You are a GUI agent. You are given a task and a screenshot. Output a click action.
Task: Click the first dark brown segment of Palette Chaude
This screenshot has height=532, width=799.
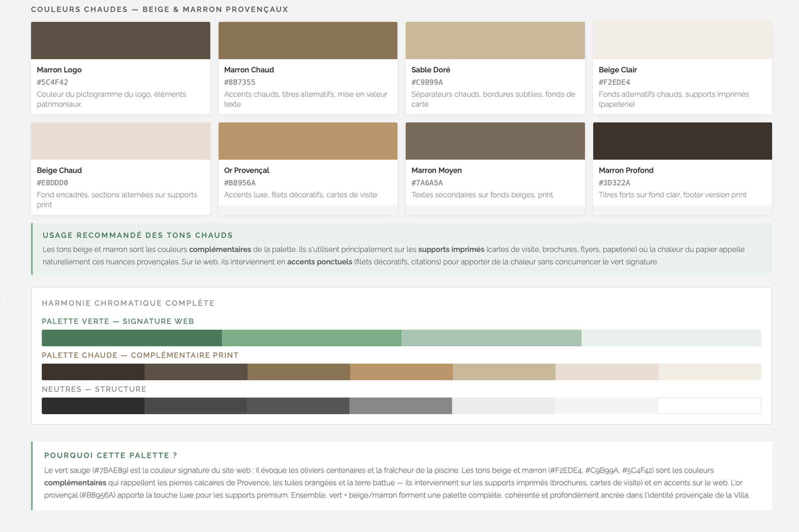coord(93,372)
